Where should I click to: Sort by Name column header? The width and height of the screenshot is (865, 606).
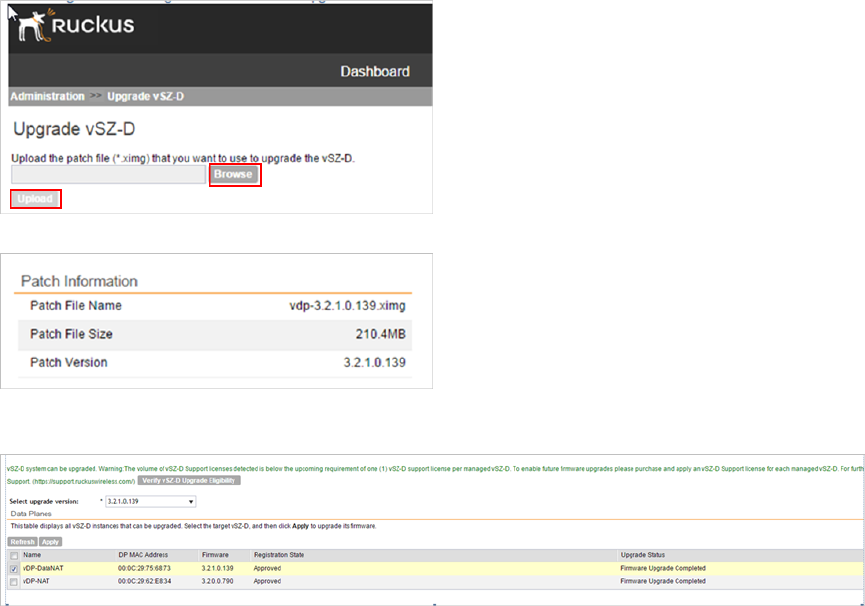32,555
